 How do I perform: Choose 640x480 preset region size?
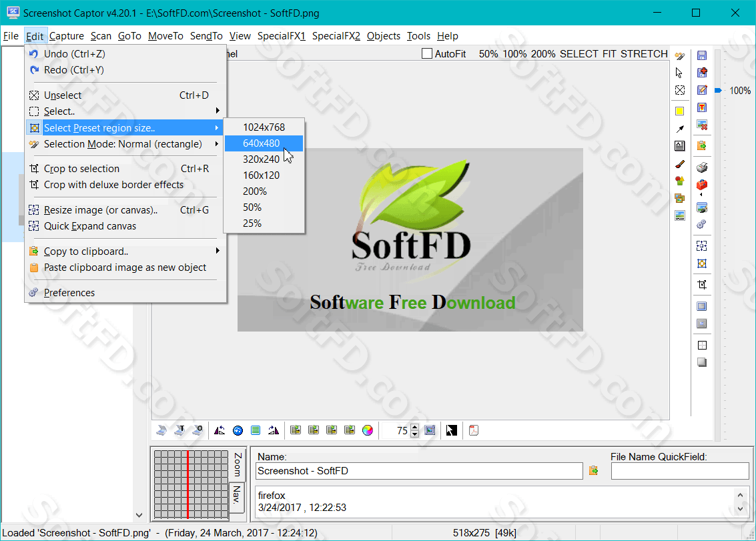click(x=264, y=143)
